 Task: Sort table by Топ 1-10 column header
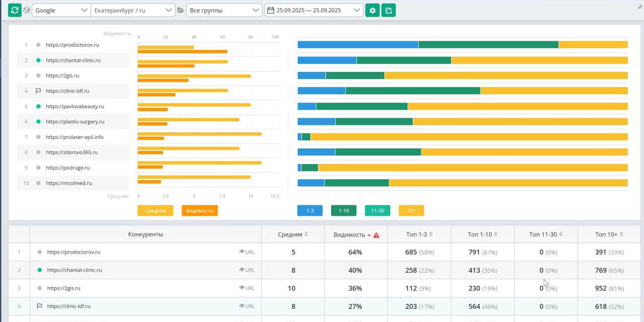coord(482,234)
